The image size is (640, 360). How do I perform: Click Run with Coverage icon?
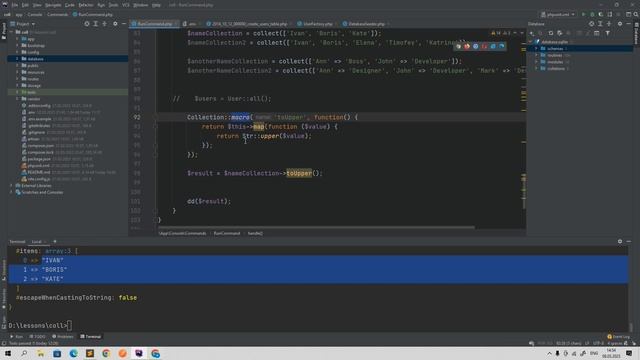coord(601,14)
